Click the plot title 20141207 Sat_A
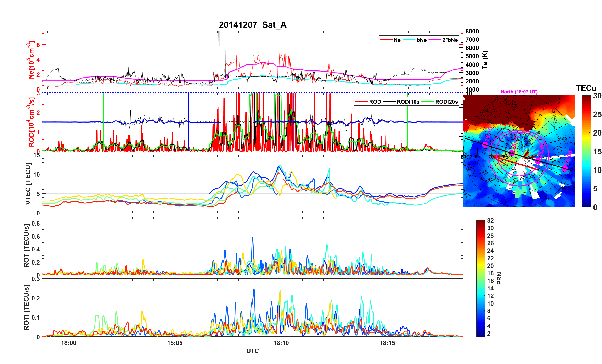The height and width of the screenshot is (364, 602). click(x=253, y=25)
